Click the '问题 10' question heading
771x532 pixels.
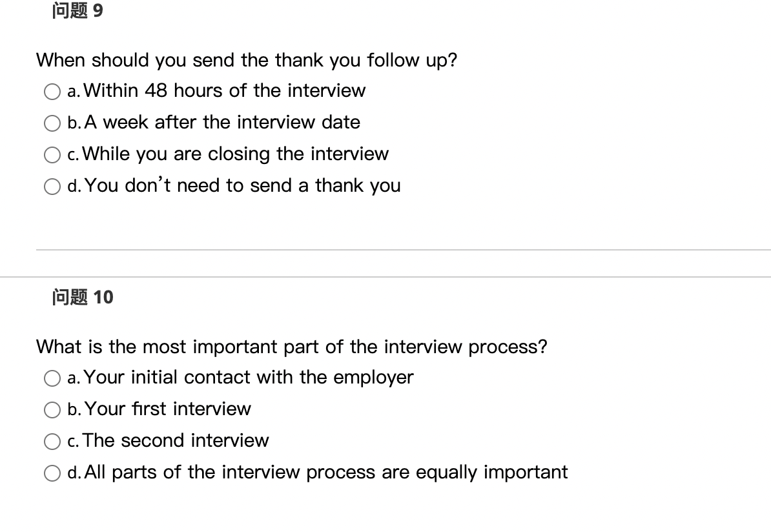tap(83, 297)
